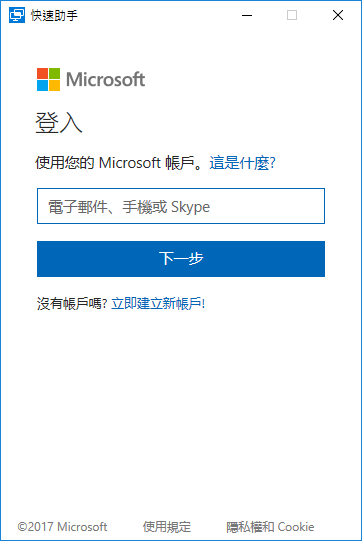Image resolution: width=362 pixels, height=541 pixels.
Task: Click the Quick Assist app icon in title bar
Action: (x=17, y=16)
